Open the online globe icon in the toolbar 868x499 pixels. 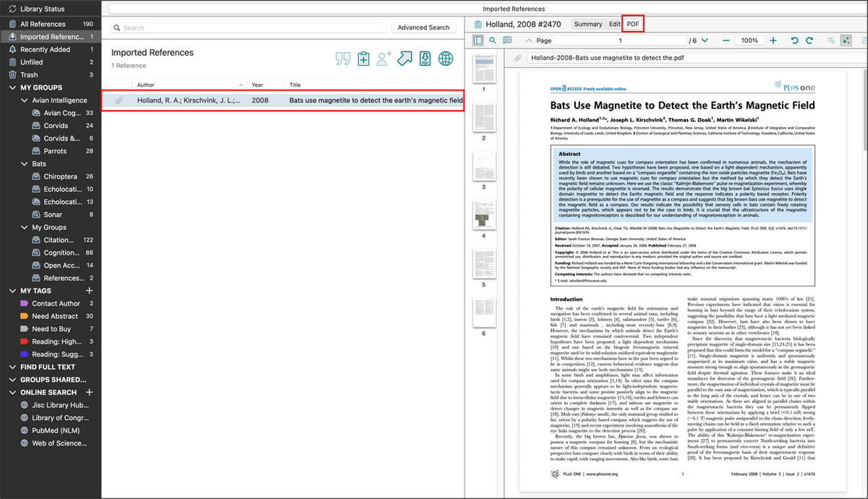446,59
